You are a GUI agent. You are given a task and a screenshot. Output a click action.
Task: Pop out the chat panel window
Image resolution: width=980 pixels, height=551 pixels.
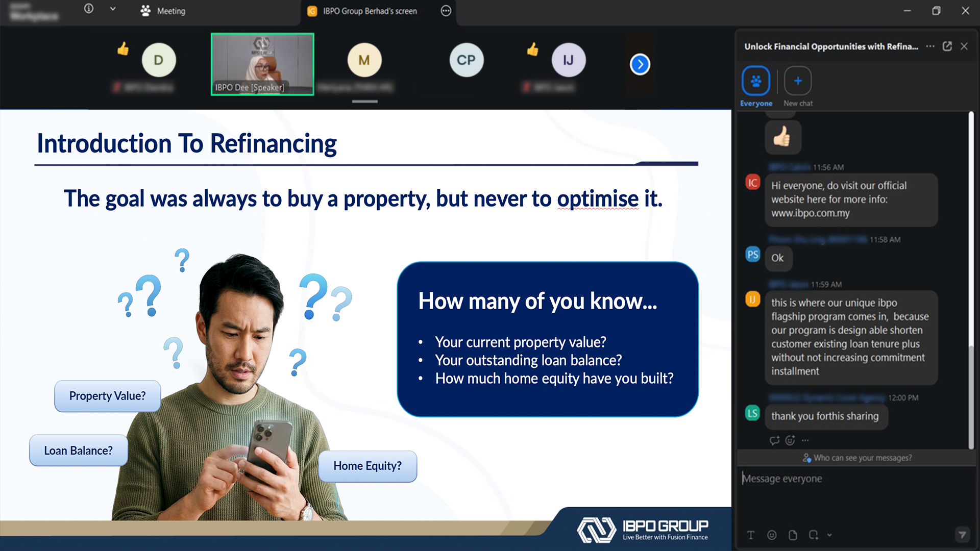click(x=947, y=46)
